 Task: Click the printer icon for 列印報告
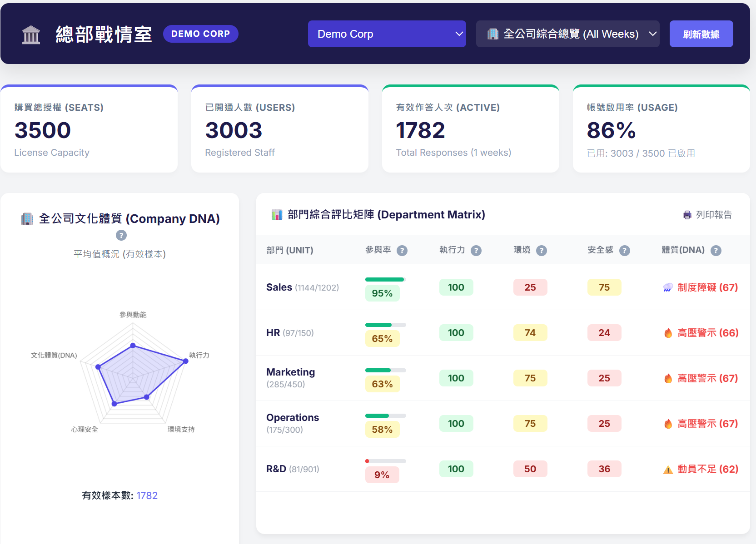687,215
